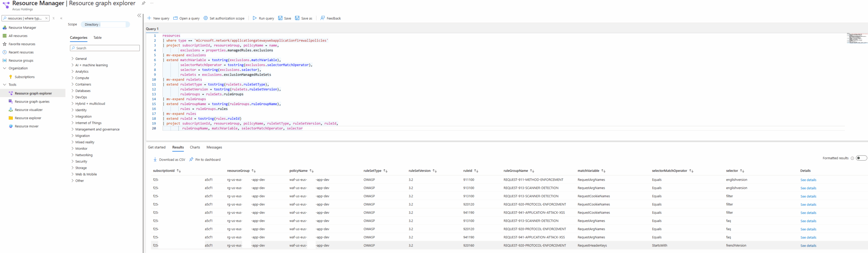Click the New query plus icon

coord(149,18)
